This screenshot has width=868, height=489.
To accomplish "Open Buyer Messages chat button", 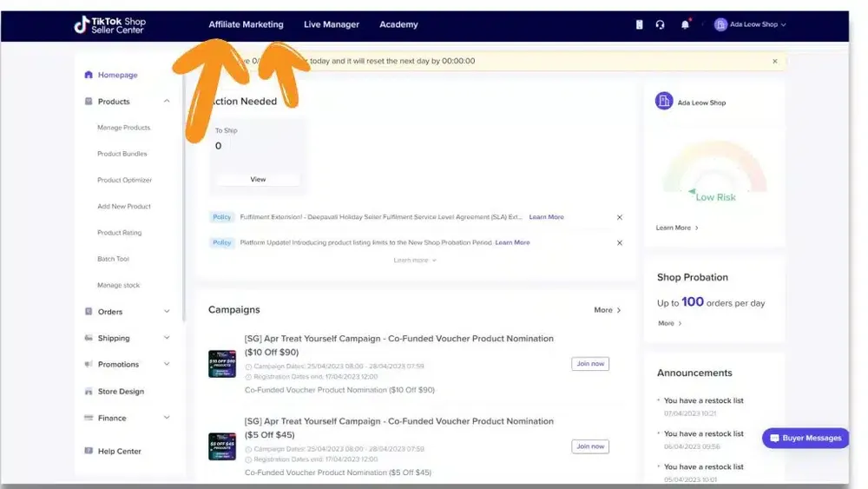I will [x=806, y=438].
